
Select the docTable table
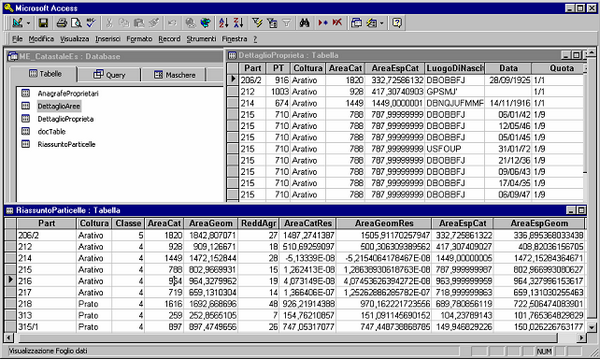tap(51, 132)
